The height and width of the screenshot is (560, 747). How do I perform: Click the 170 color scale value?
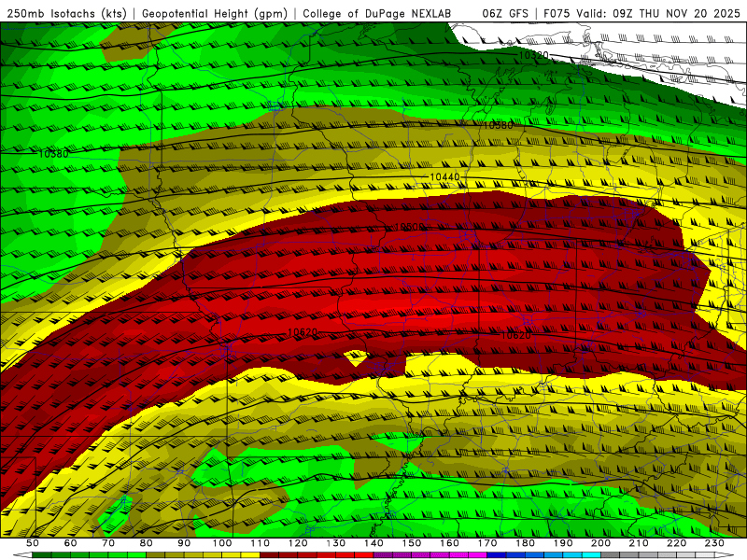(x=486, y=543)
